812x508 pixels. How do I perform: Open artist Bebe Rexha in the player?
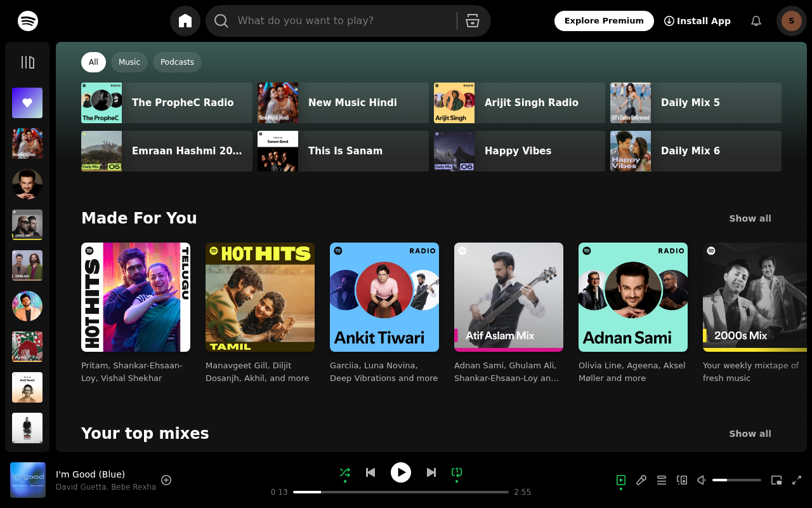click(x=133, y=487)
